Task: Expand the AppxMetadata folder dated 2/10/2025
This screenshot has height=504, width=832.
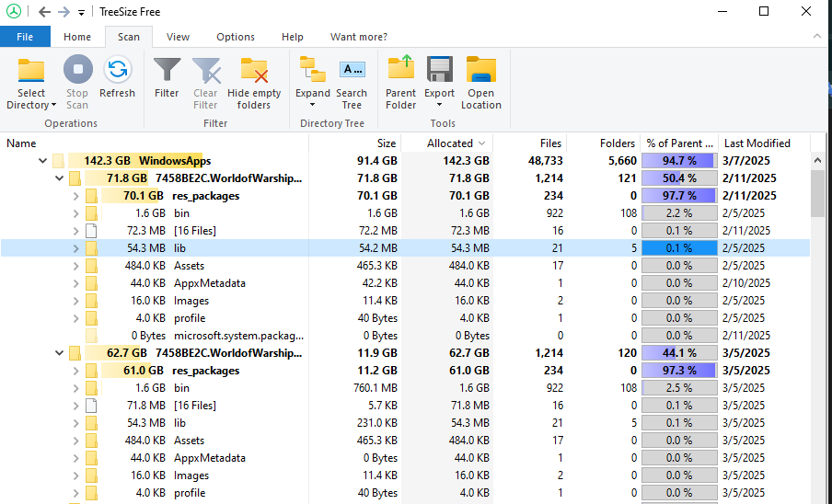Action: tap(75, 283)
